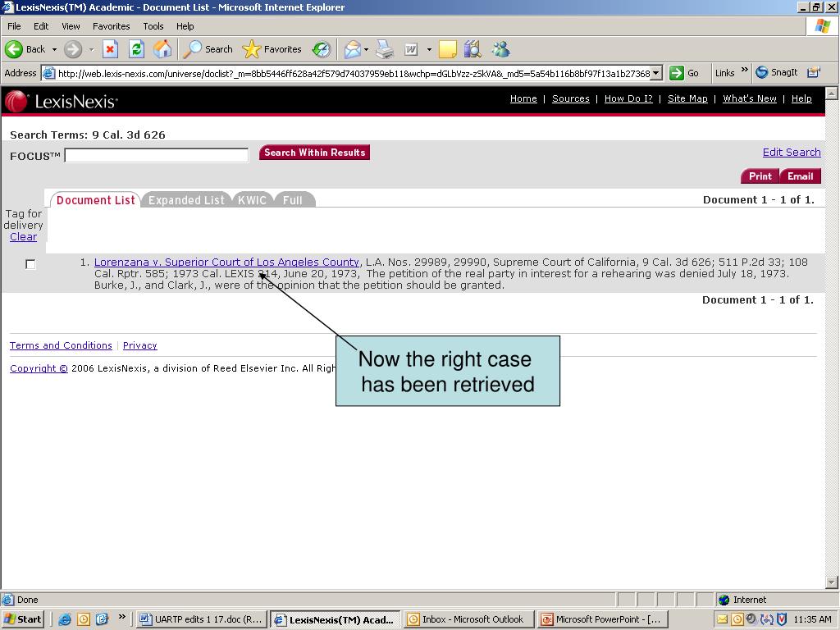Click the Edit with Word icon
This screenshot has height=630, width=840.
coord(411,49)
